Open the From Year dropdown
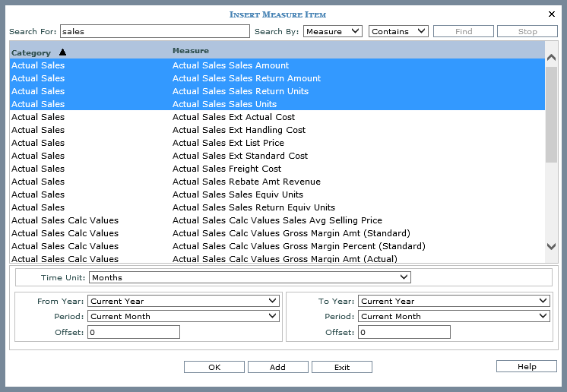Viewport: 567px width, 392px height. pyautogui.click(x=183, y=301)
